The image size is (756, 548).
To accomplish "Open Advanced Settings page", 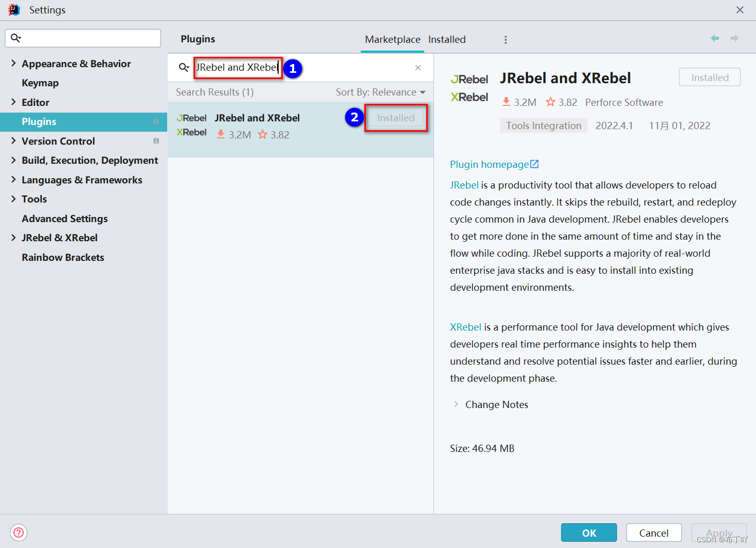I will [x=65, y=218].
